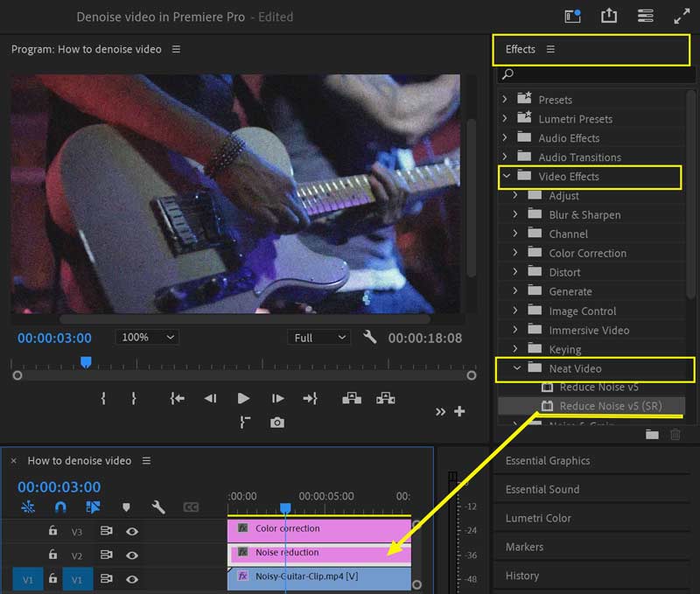Toggle the lock on track V1

[x=52, y=578]
